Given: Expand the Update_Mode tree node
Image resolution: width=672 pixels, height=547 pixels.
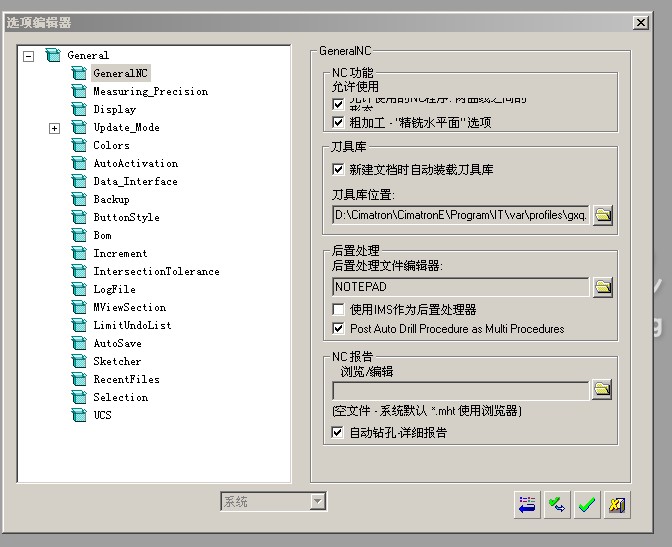Looking at the screenshot, I should click(x=54, y=128).
